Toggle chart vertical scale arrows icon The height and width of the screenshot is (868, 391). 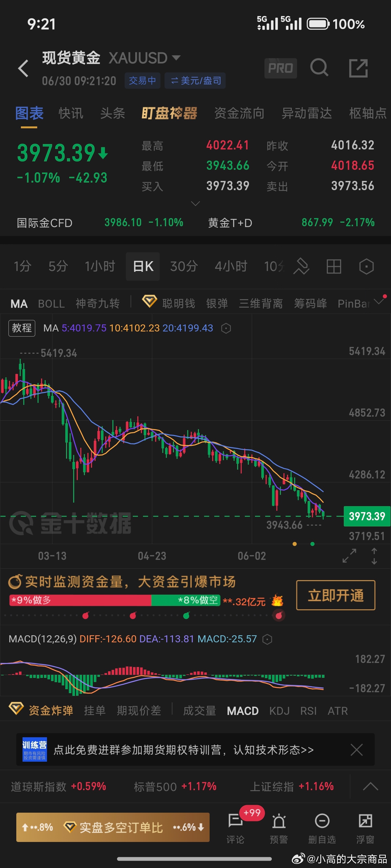(x=374, y=556)
